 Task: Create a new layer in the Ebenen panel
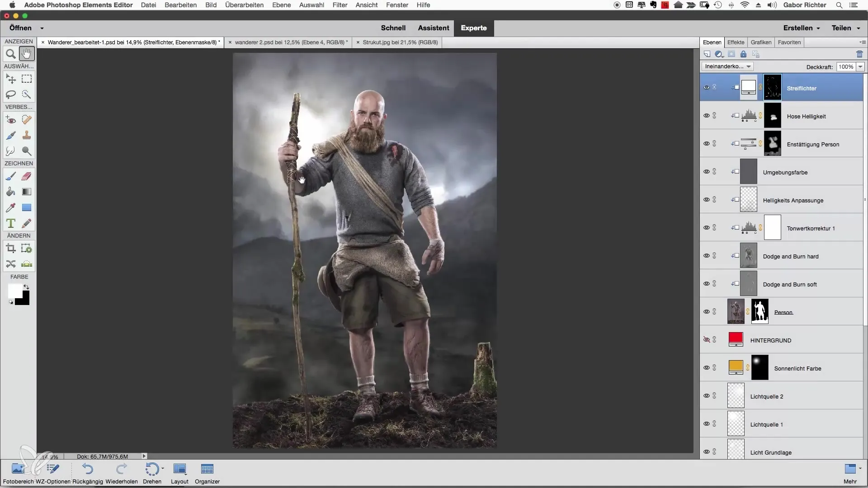pyautogui.click(x=707, y=54)
